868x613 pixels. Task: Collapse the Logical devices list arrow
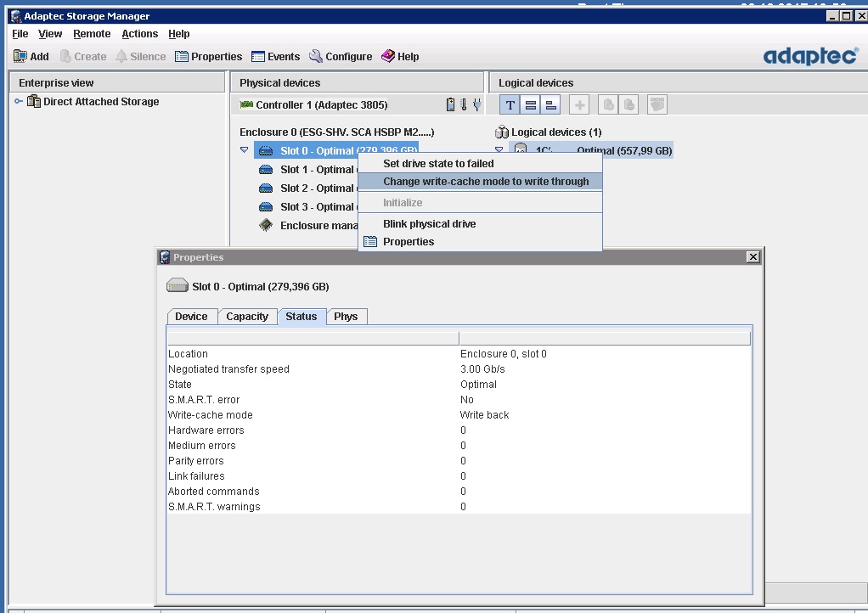pyautogui.click(x=499, y=150)
